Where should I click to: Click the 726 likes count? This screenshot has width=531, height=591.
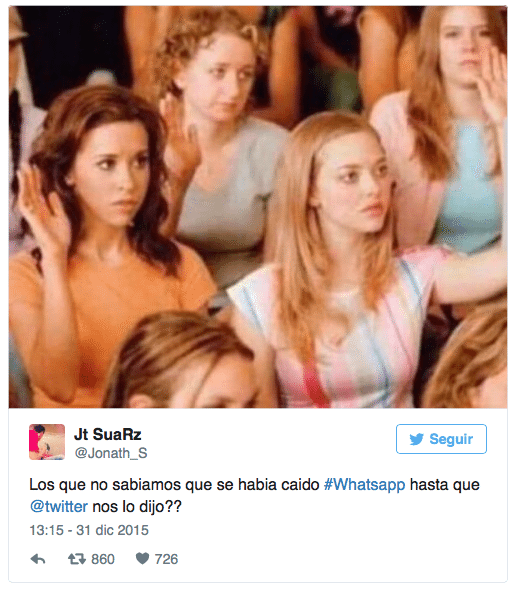[x=166, y=559]
